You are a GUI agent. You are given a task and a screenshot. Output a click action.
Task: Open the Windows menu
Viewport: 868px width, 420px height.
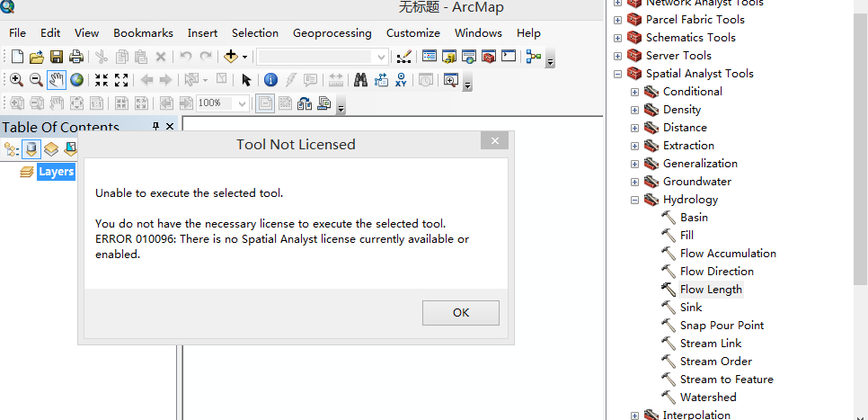pyautogui.click(x=478, y=33)
